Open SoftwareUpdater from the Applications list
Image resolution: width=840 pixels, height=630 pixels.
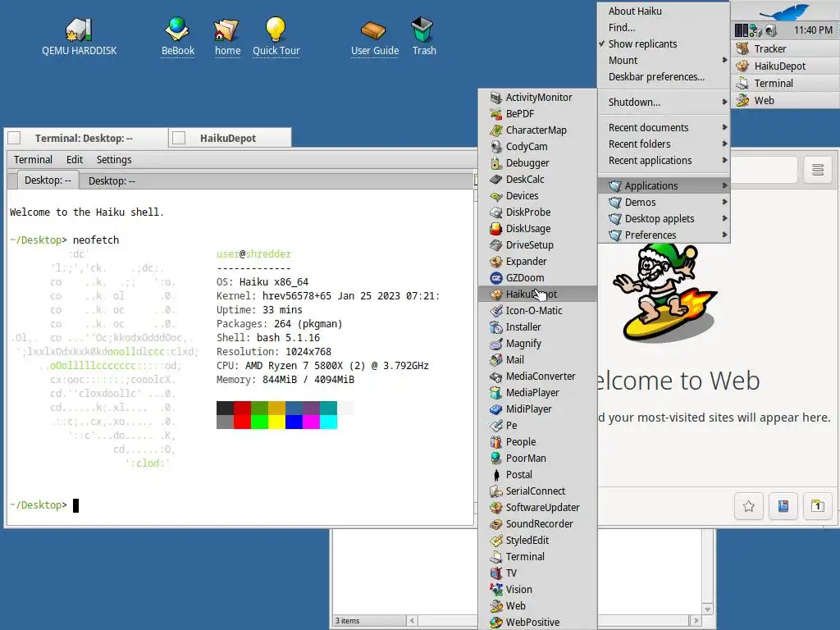pyautogui.click(x=537, y=507)
